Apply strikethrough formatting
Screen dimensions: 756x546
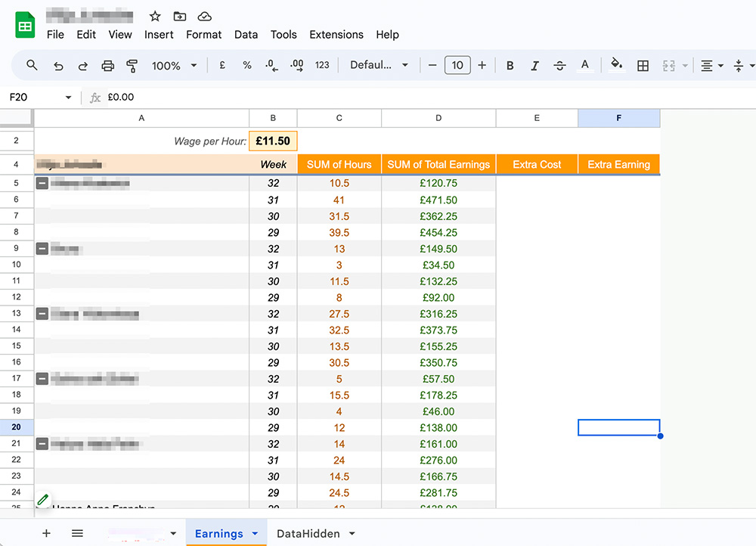click(x=559, y=66)
